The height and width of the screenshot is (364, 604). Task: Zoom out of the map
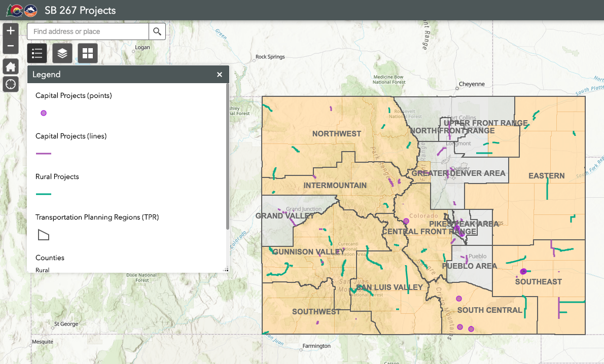click(11, 47)
